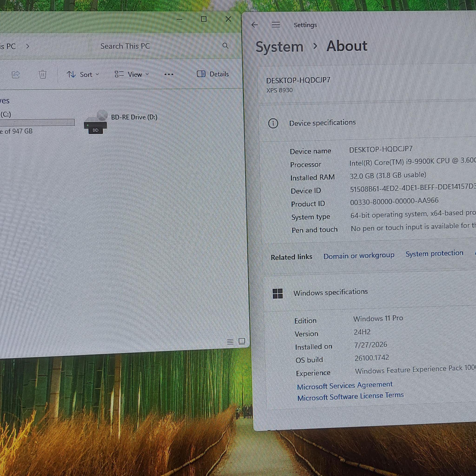Toggle the Details pane button

(x=213, y=74)
